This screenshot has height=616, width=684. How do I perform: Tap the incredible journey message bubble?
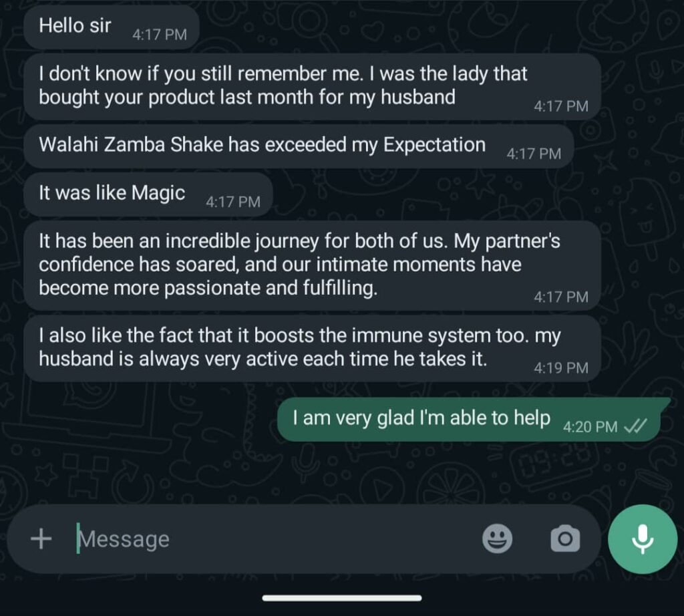click(313, 265)
